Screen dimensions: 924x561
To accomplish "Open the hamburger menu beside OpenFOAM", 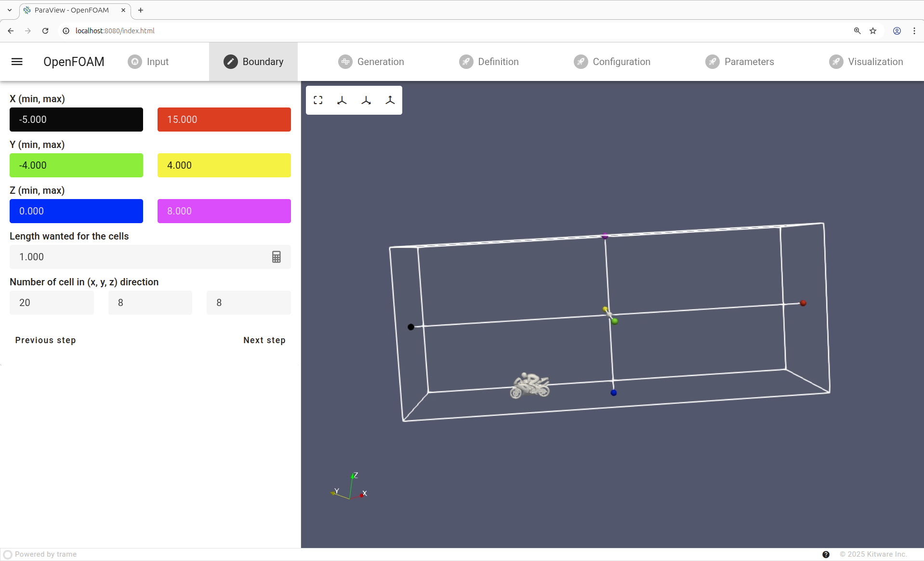I will click(17, 62).
